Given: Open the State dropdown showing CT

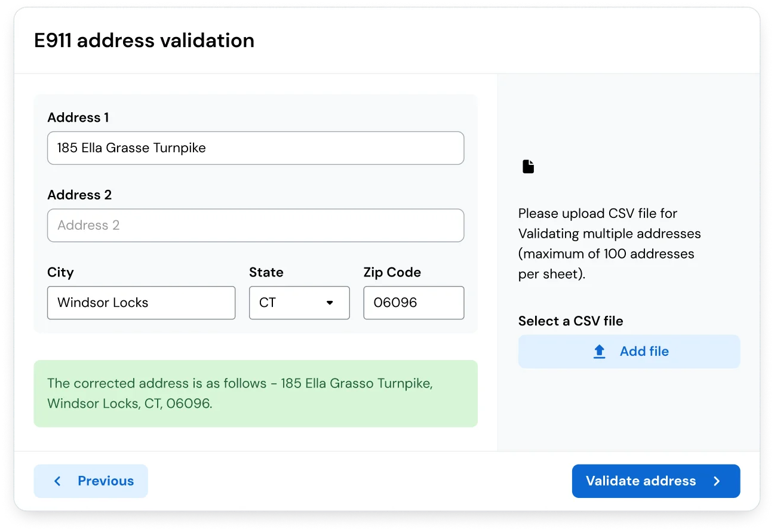Looking at the screenshot, I should click(x=299, y=303).
